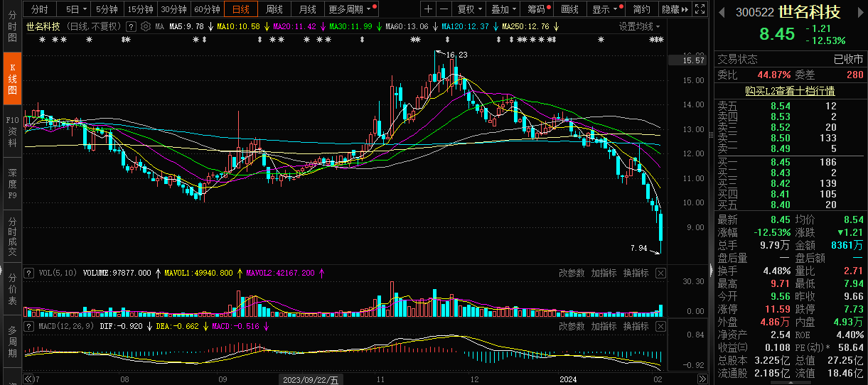Click the question mark help icon near chart title
868x385 pixels.
click(x=131, y=26)
